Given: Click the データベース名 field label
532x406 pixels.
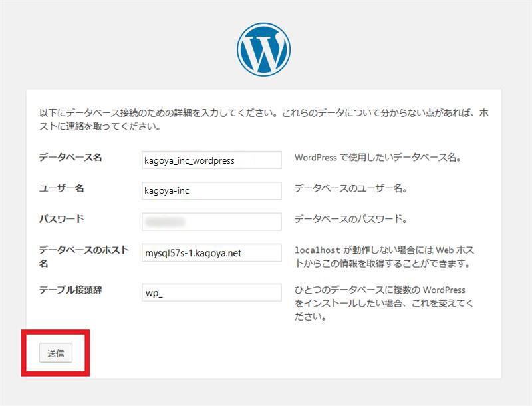Looking at the screenshot, I should (70, 158).
